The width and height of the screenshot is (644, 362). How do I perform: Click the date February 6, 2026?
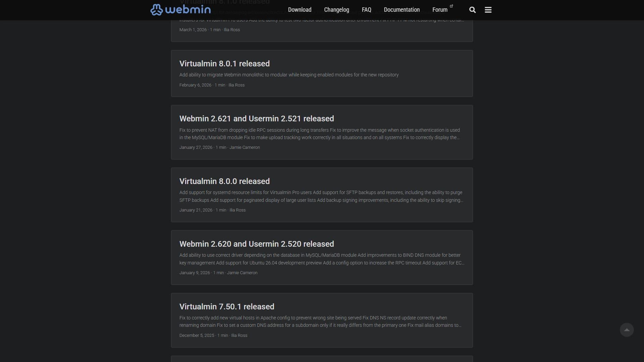tap(195, 85)
